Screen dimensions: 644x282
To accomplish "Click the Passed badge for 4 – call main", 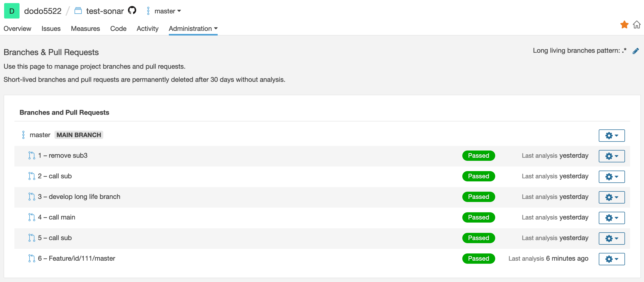I will coord(479,217).
